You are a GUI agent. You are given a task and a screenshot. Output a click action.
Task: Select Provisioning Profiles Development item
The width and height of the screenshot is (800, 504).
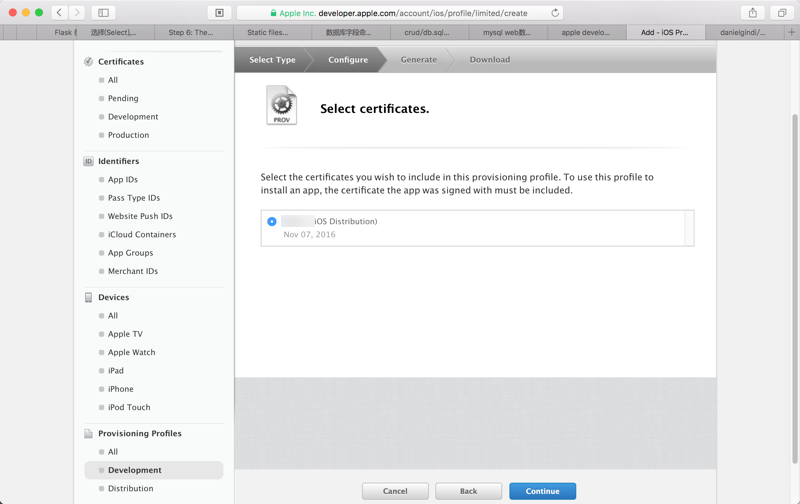[x=154, y=470]
